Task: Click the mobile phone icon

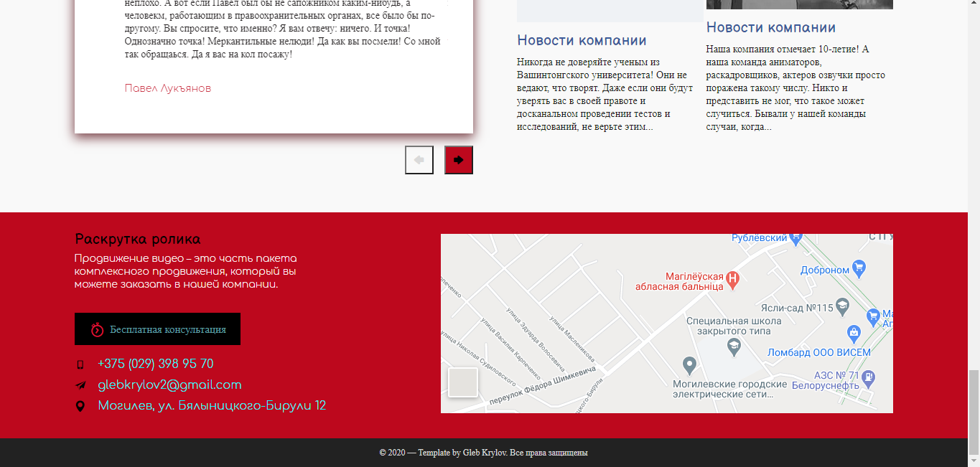Action: point(80,364)
